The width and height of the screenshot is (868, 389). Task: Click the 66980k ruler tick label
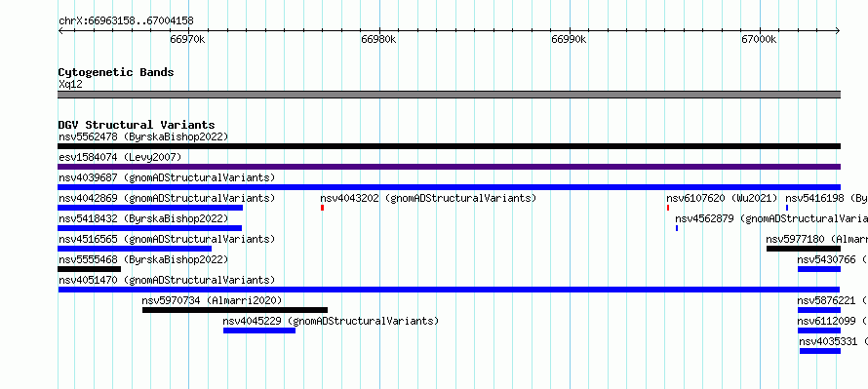point(378,40)
